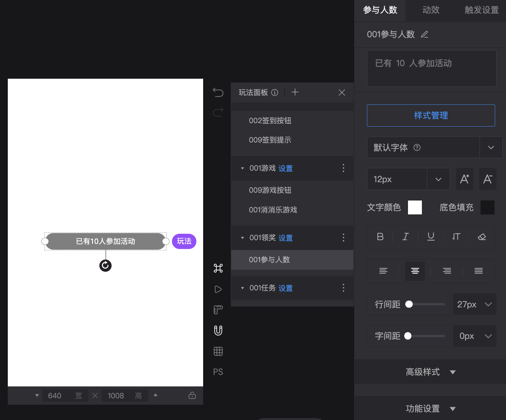Click the purple 玩法 button on canvas
Image resolution: width=506 pixels, height=420 pixels.
point(184,241)
